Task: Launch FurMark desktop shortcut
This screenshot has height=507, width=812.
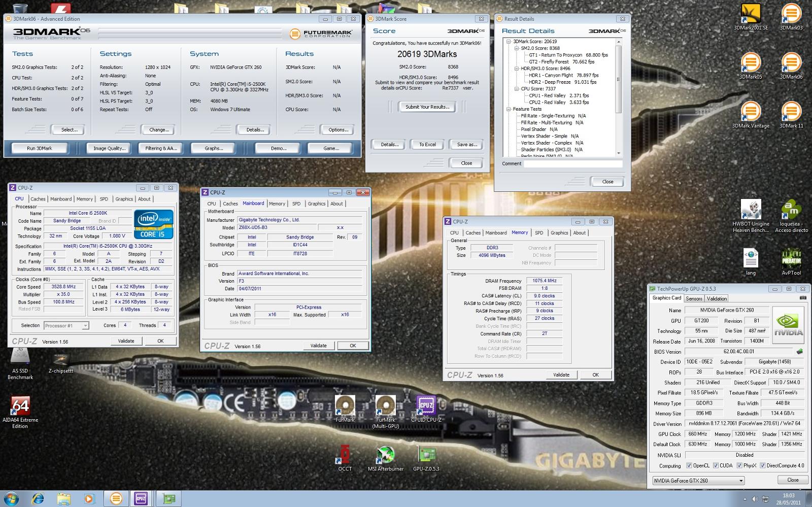Action: point(345,409)
